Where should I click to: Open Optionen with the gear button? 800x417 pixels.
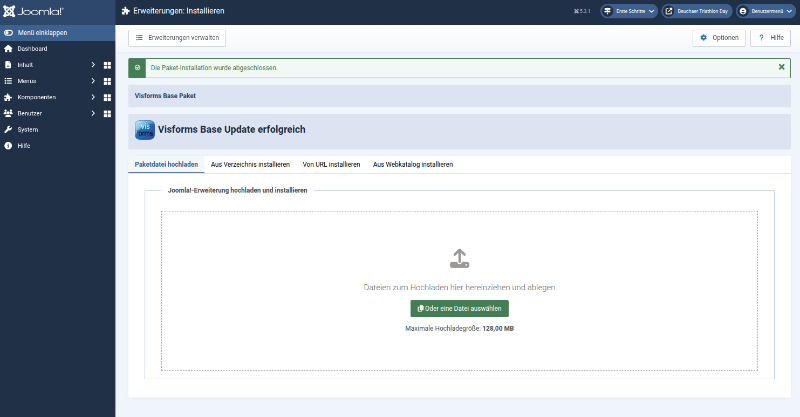(719, 38)
